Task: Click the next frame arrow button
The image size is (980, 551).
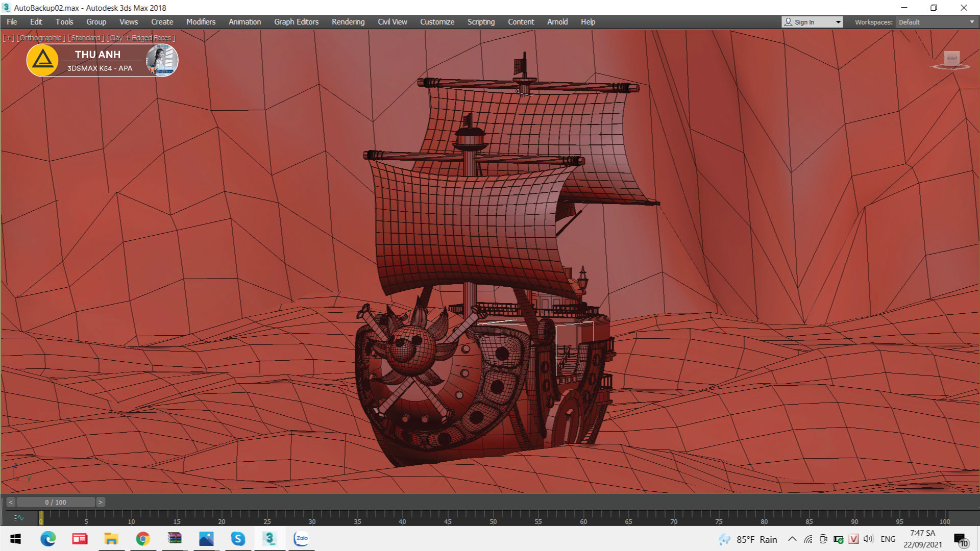Action: coord(101,502)
